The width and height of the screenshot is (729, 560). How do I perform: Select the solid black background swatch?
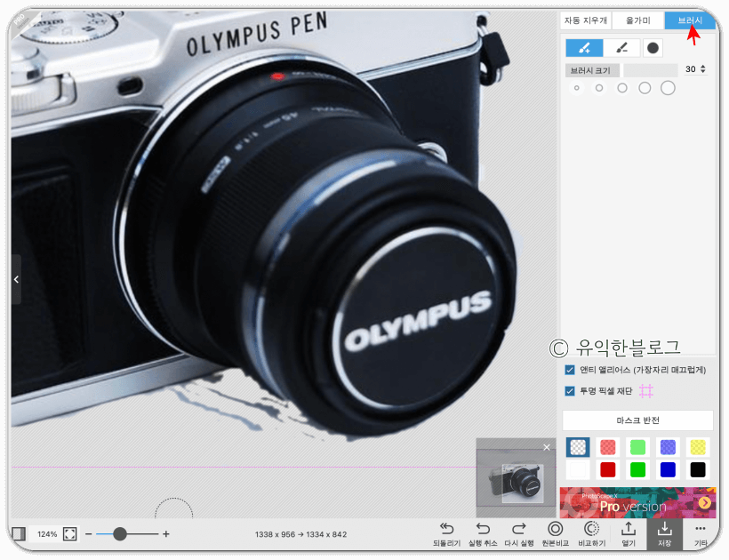(x=698, y=470)
